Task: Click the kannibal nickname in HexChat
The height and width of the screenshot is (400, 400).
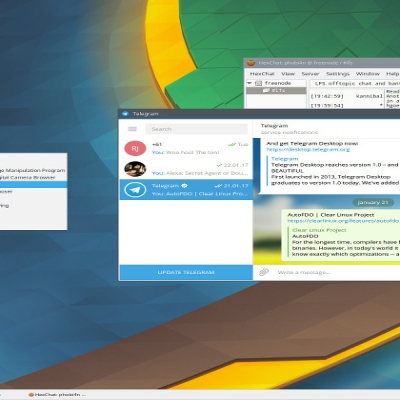Action: click(369, 96)
